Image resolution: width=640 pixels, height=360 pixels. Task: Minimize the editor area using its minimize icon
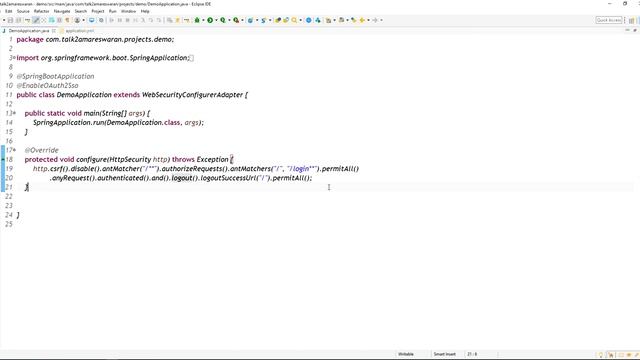pyautogui.click(x=627, y=30)
